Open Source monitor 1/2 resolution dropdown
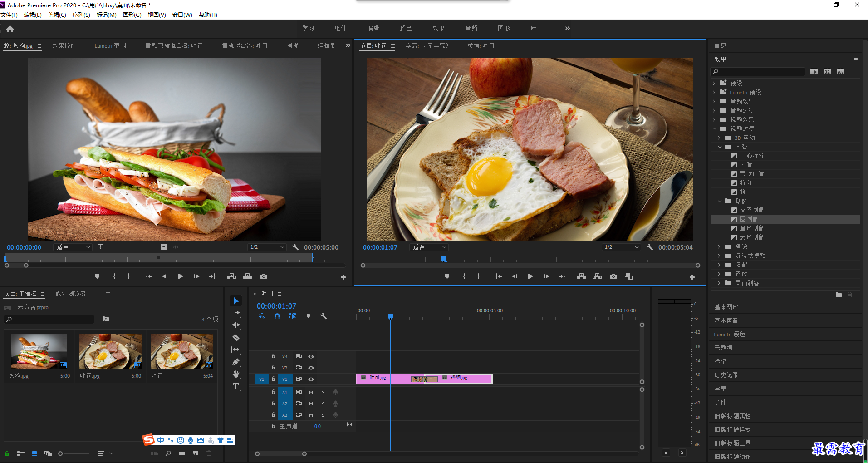 pyautogui.click(x=267, y=247)
